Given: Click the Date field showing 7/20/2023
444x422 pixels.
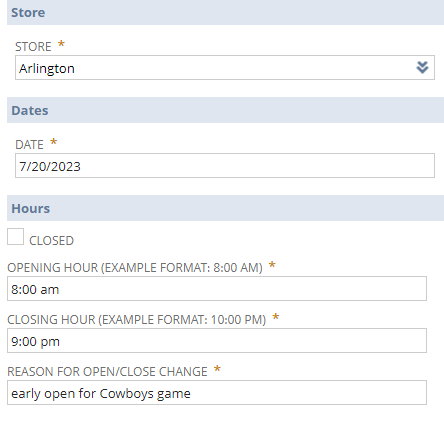Looking at the screenshot, I should click(x=225, y=166).
